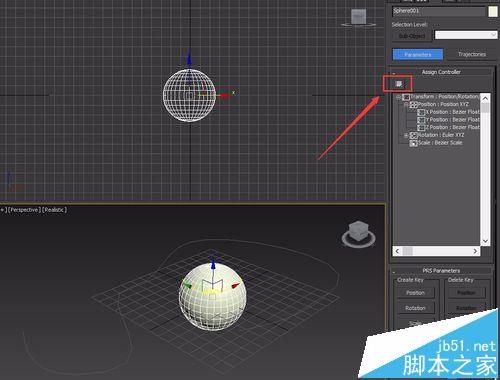Click the controller list scroll-down arrow
Image resolution: width=500 pixels, height=380 pixels.
pyautogui.click(x=485, y=241)
